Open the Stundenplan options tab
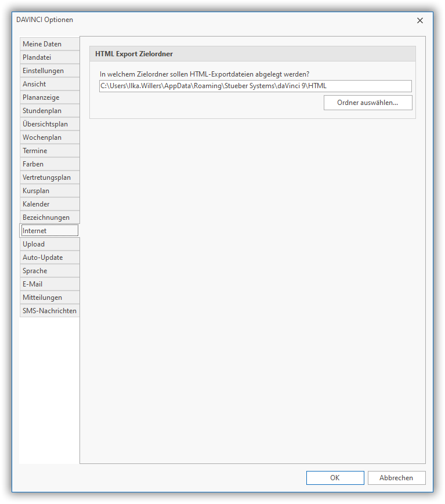Image resolution: width=445 pixels, height=504 pixels. click(x=49, y=111)
